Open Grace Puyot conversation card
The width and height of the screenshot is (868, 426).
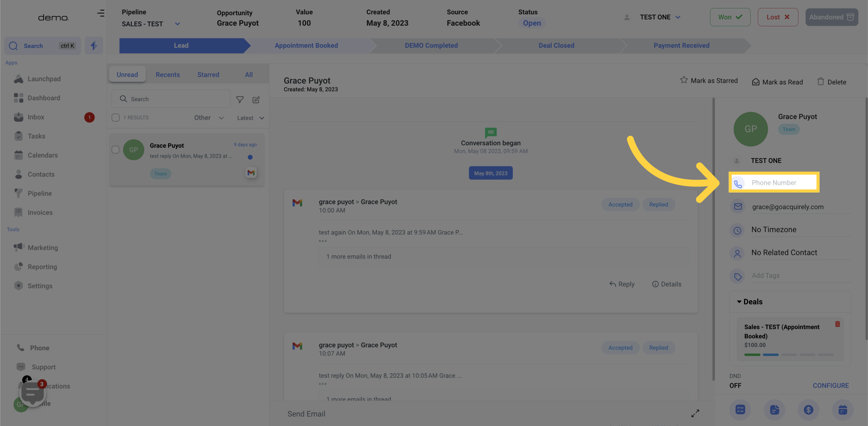tap(187, 159)
